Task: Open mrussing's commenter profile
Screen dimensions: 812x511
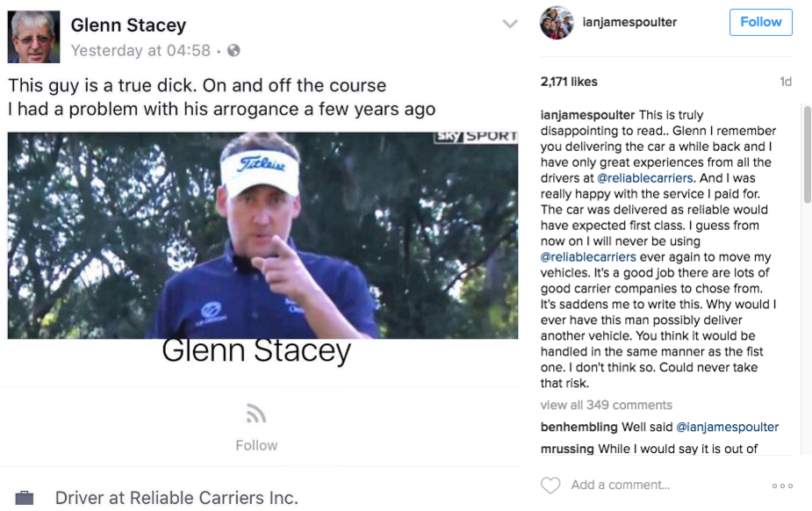Action: (567, 449)
